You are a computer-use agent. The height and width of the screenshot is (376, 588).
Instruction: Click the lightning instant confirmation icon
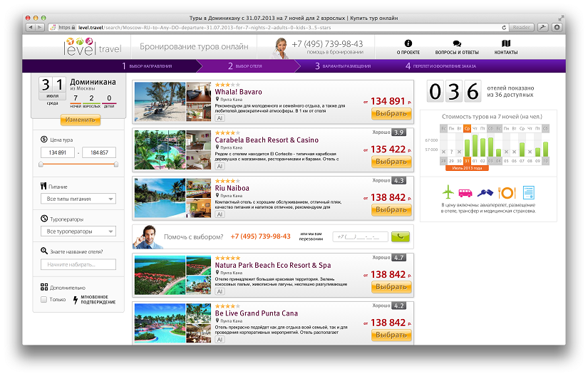(x=76, y=300)
